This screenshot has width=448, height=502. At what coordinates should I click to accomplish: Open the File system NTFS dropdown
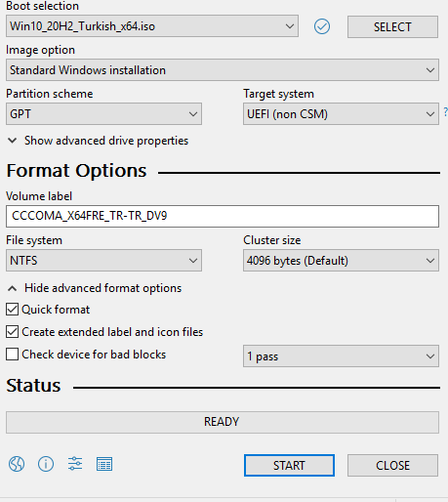[103, 261]
